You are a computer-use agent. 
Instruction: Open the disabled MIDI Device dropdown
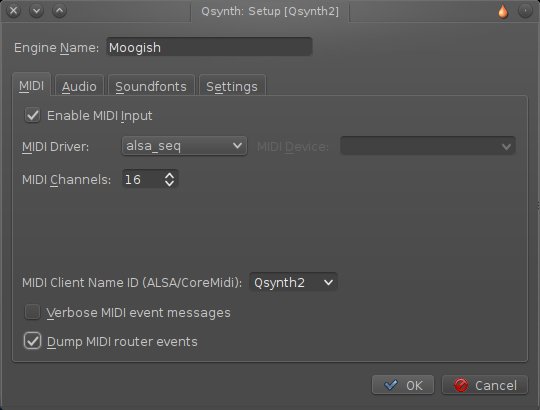(x=428, y=146)
